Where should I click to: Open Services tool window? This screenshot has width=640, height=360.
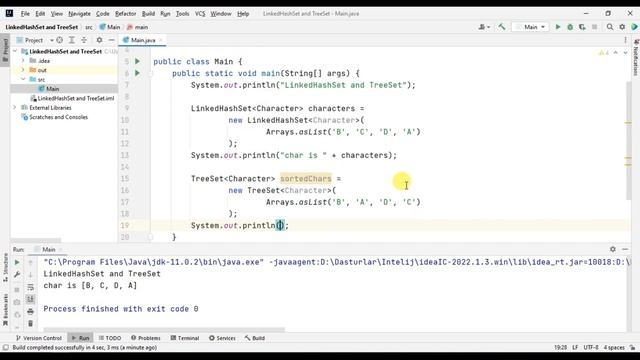click(x=222, y=338)
